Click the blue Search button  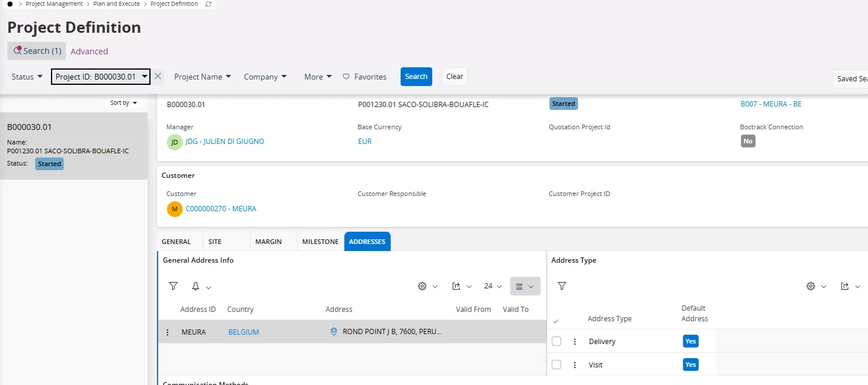416,77
